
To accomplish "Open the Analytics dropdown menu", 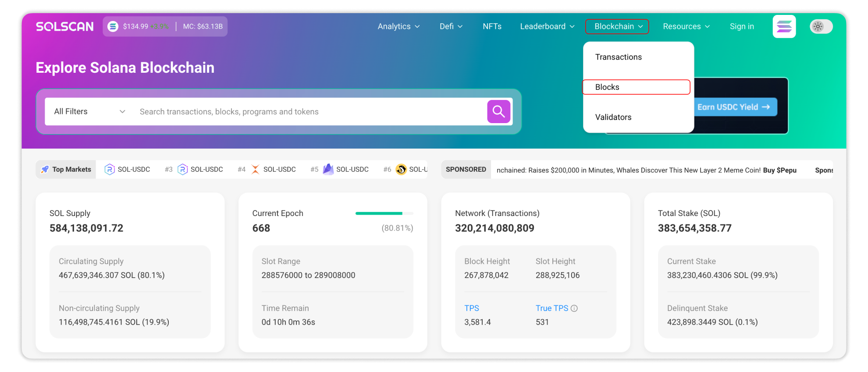I will pyautogui.click(x=399, y=26).
